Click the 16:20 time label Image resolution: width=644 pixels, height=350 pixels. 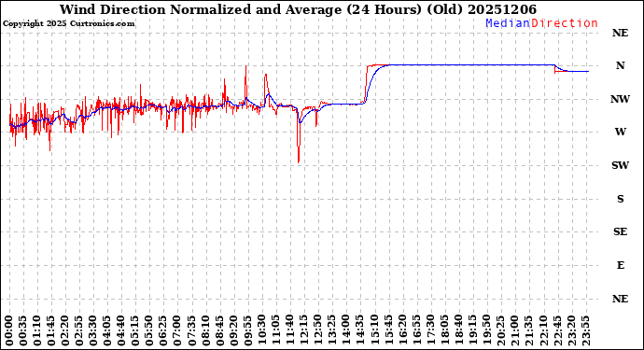pos(402,330)
